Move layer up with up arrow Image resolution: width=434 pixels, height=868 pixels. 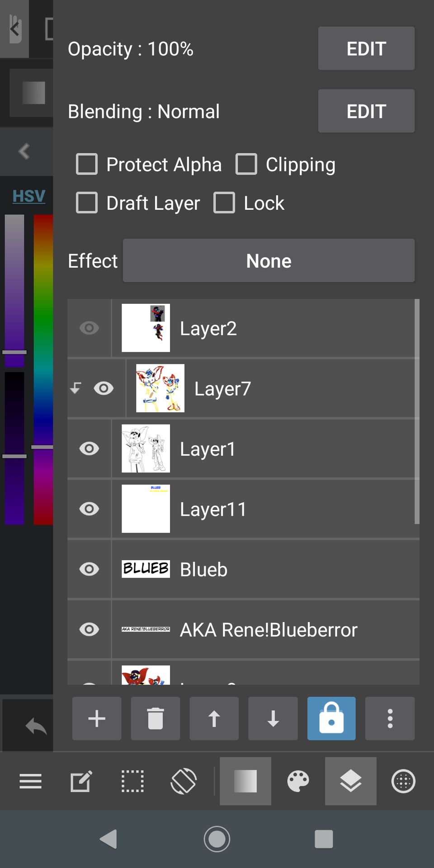214,718
